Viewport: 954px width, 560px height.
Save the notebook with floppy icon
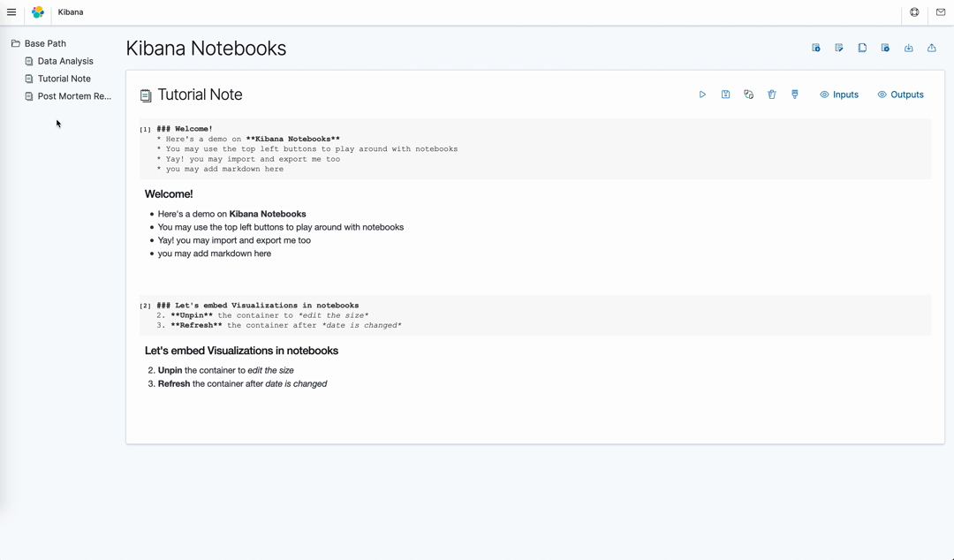point(725,95)
